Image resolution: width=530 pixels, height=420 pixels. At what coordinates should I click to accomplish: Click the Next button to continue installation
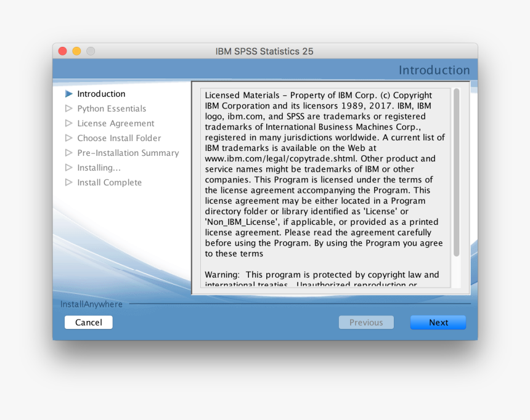pyautogui.click(x=438, y=322)
